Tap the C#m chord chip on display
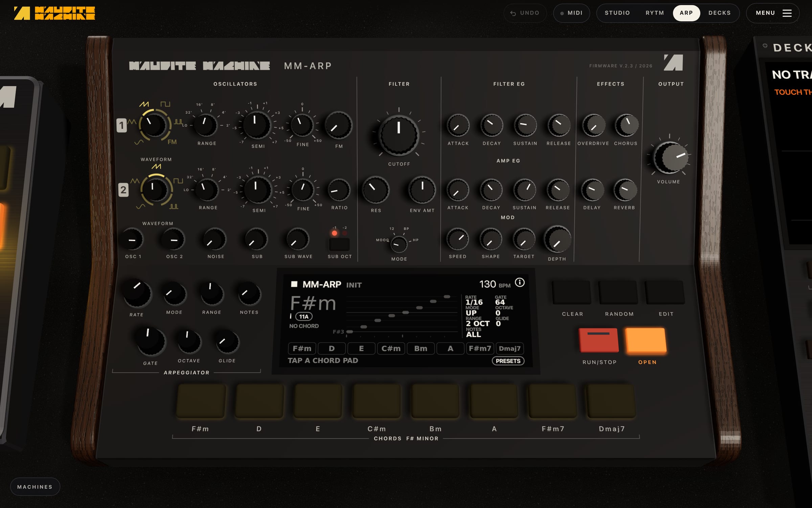This screenshot has height=508, width=812. pos(391,348)
